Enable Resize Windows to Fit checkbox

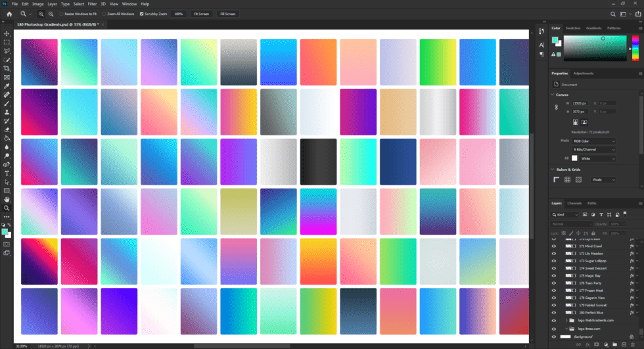[x=62, y=13]
